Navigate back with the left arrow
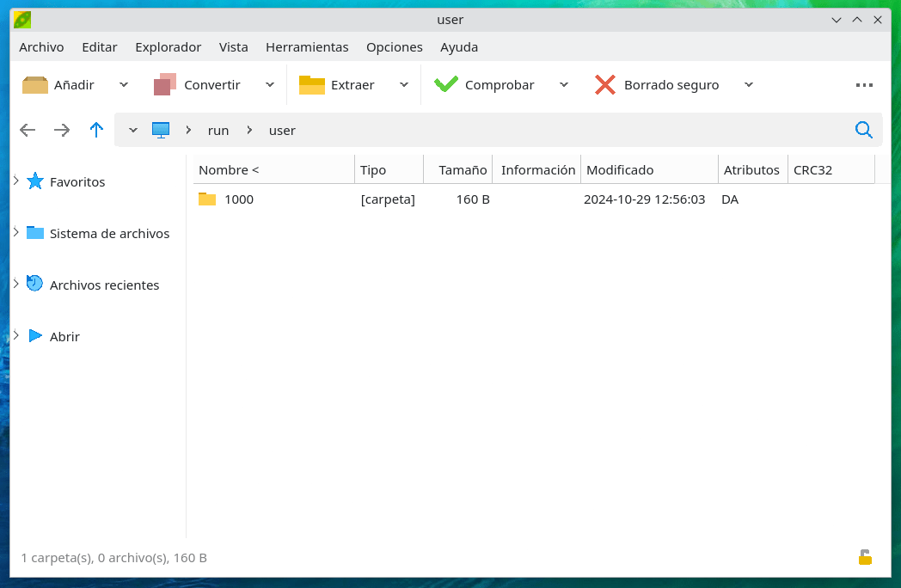 coord(28,130)
